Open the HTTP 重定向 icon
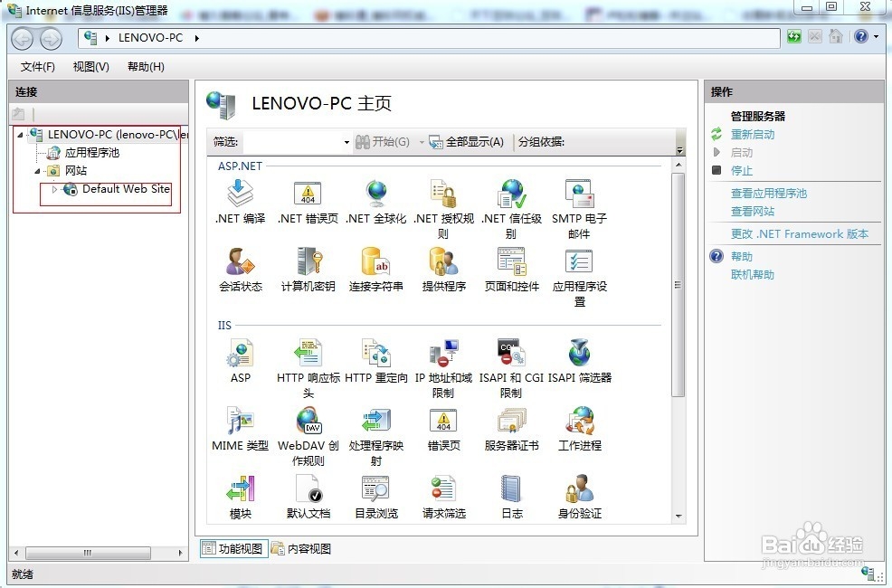 click(376, 353)
